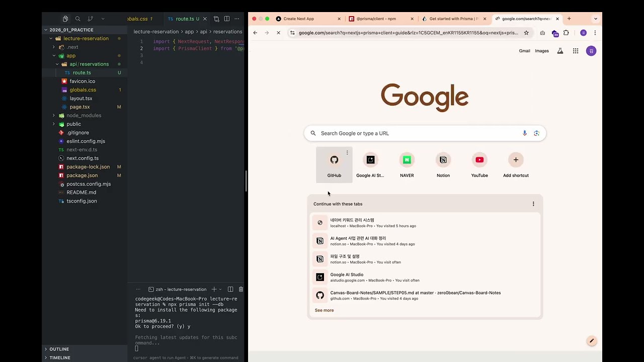The width and height of the screenshot is (644, 362).
Task: Split the terminal panel
Action: pos(230,289)
